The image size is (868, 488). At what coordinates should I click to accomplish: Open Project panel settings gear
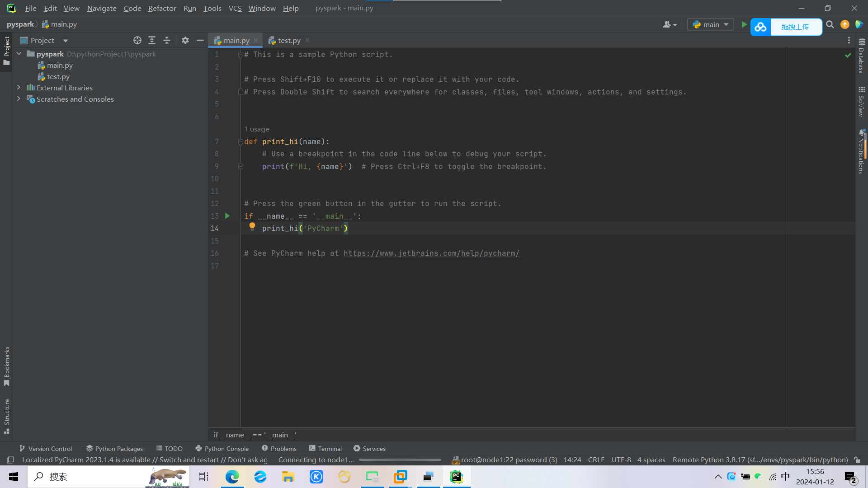(185, 41)
